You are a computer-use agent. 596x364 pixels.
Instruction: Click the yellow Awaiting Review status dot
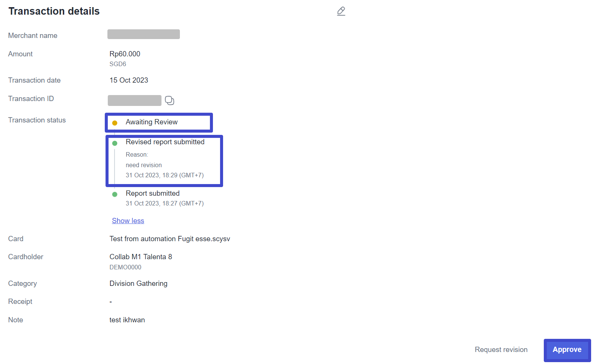(115, 123)
